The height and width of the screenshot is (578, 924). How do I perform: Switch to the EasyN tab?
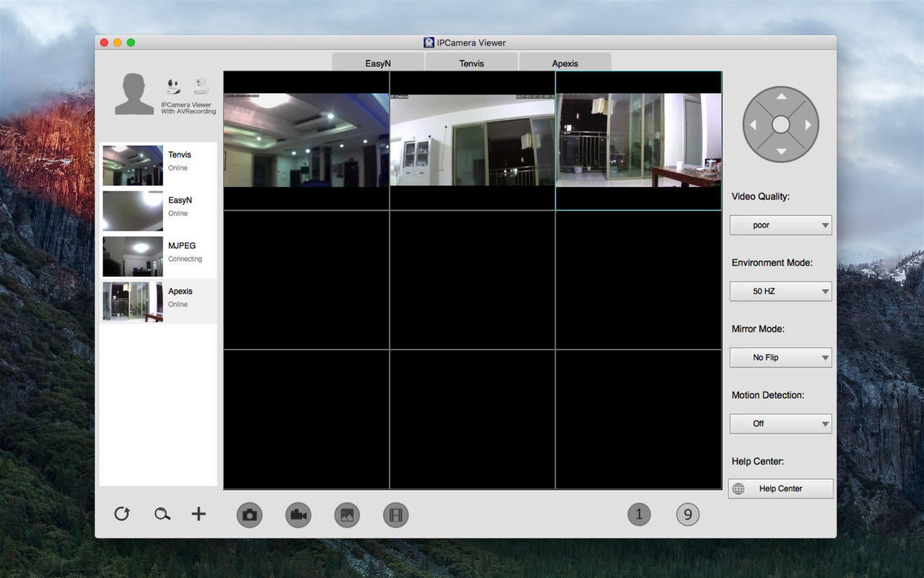click(x=378, y=63)
